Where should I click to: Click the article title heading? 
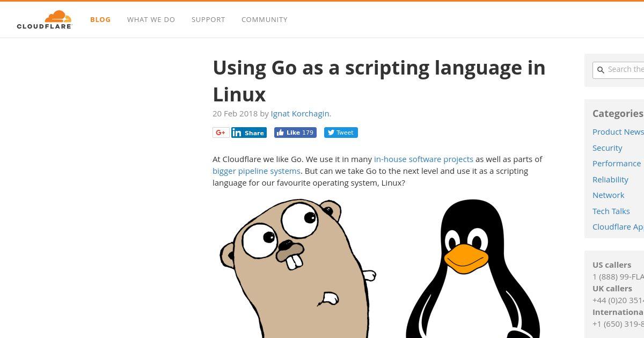tap(379, 81)
